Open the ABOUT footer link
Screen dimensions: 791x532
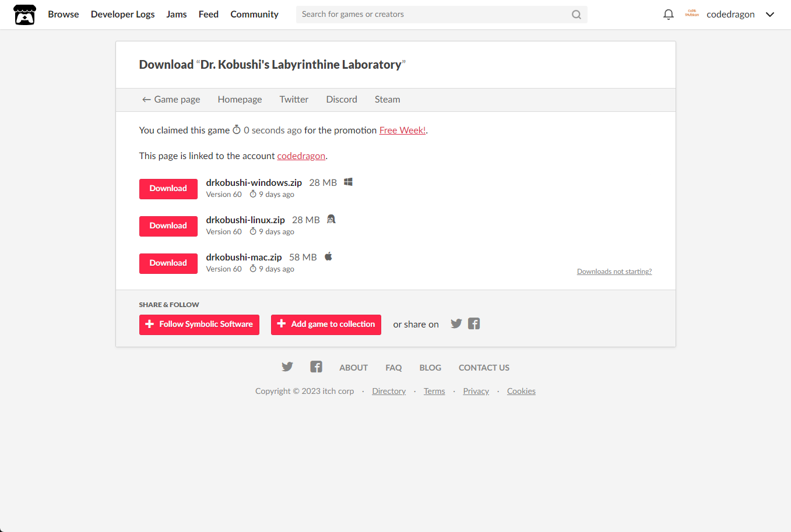click(354, 368)
